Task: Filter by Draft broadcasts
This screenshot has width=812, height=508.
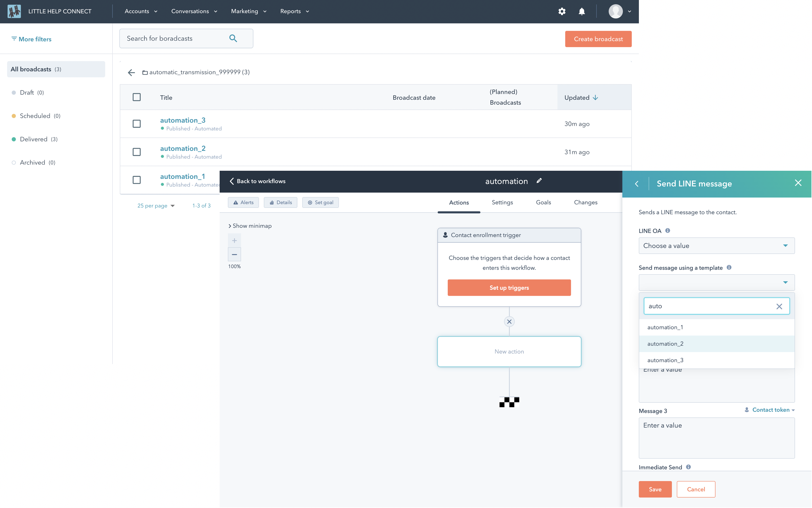Action: (28, 92)
